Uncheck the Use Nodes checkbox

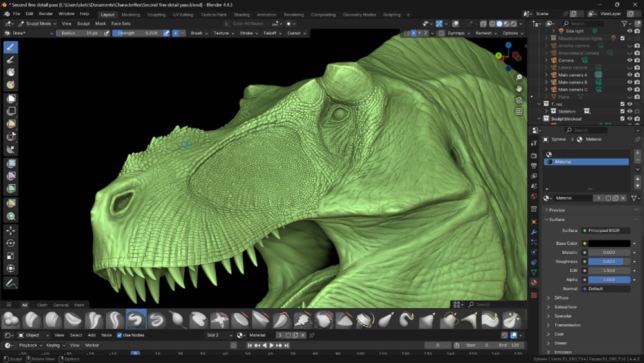[x=119, y=335]
